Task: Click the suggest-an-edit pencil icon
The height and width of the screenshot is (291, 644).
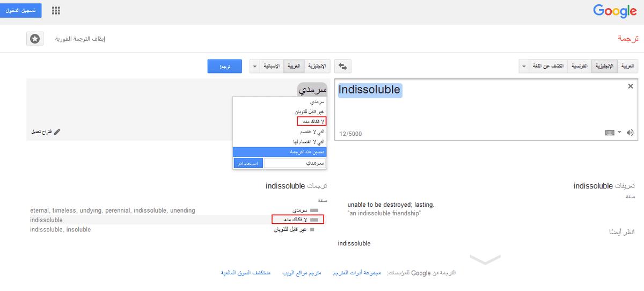Action: 57,132
